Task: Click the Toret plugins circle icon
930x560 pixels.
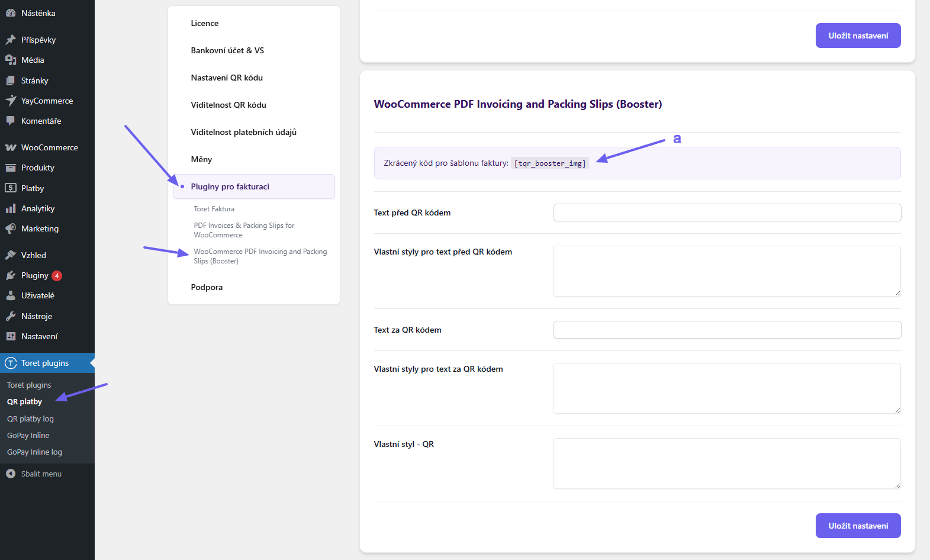Action: pos(11,363)
